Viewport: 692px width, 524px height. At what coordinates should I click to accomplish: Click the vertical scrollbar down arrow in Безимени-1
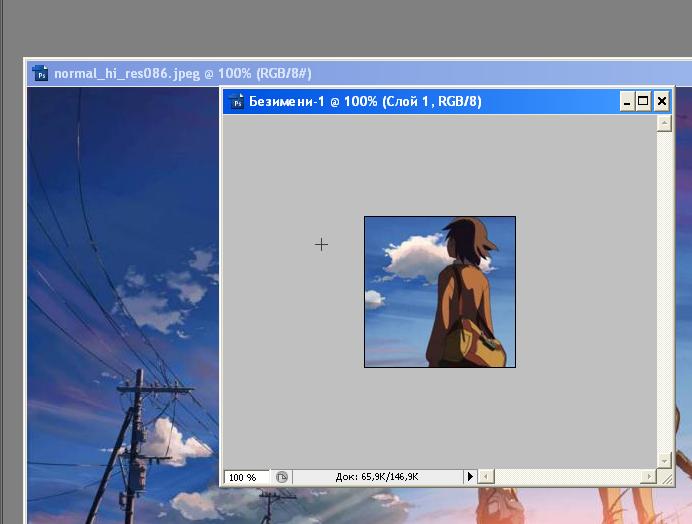point(664,460)
